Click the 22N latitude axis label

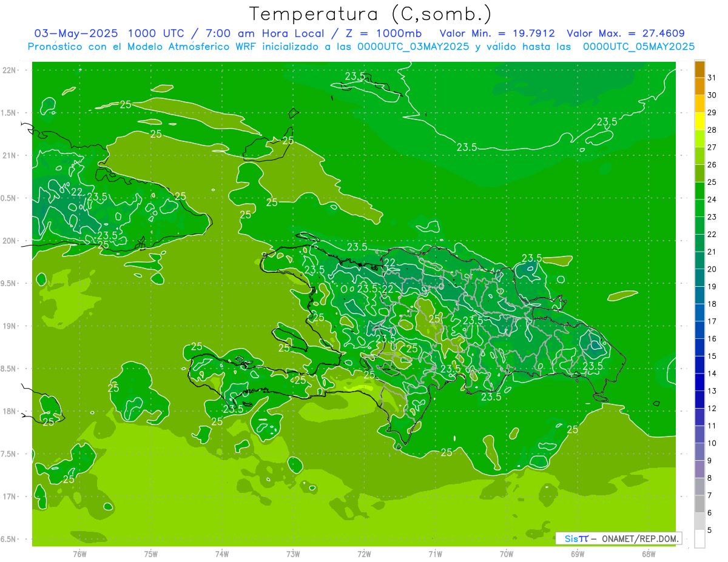pyautogui.click(x=9, y=70)
